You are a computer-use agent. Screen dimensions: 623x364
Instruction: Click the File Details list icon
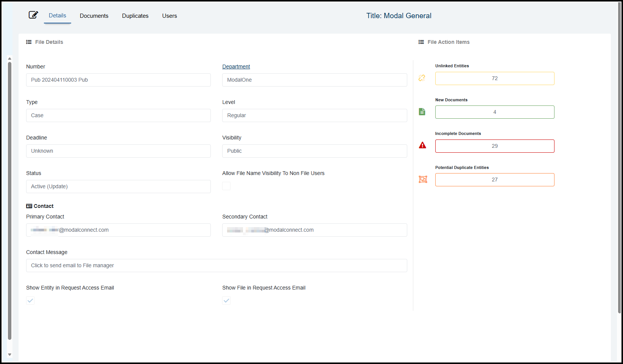click(x=29, y=42)
